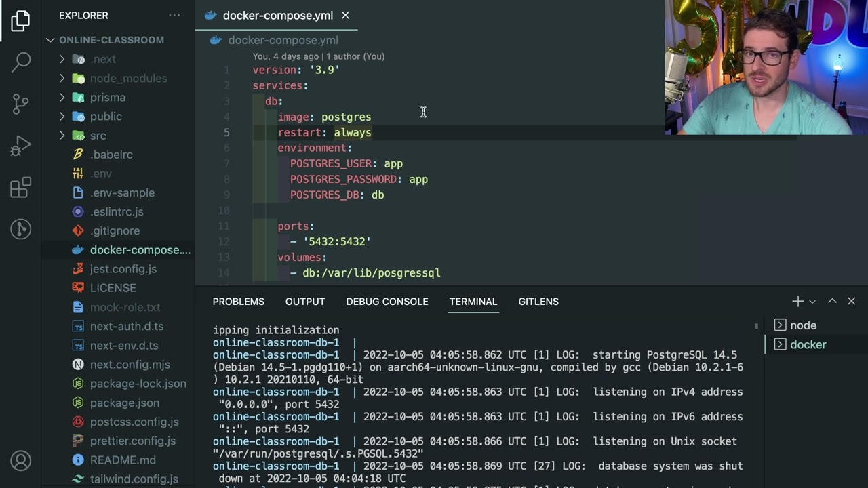Image resolution: width=868 pixels, height=488 pixels.
Task: Select the docker terminal instance
Action: coord(816,344)
